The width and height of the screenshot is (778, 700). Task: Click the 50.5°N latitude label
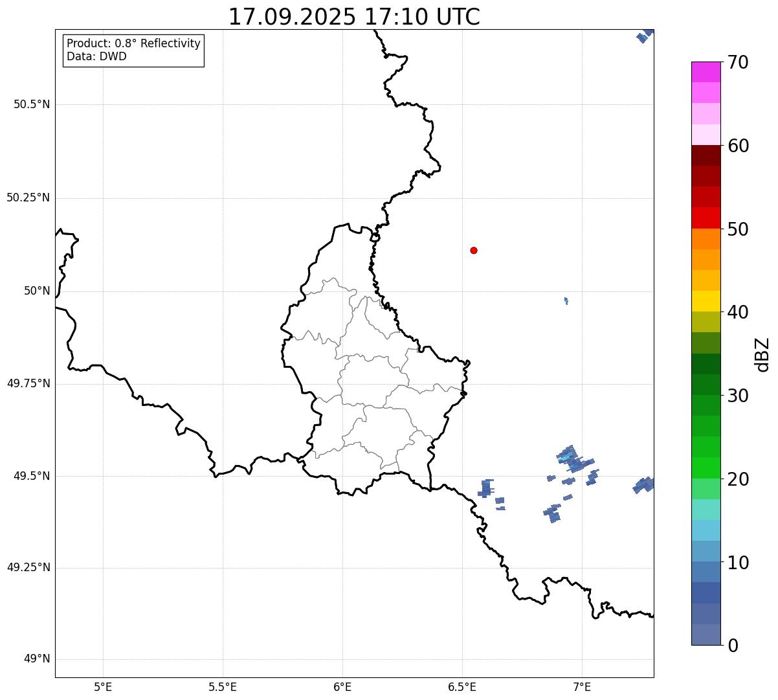click(32, 104)
